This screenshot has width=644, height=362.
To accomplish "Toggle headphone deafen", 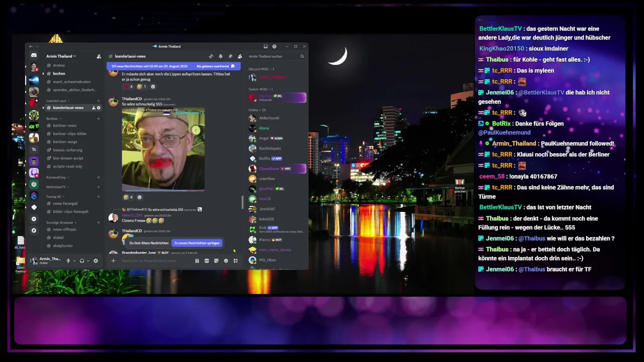I will 82,260.
